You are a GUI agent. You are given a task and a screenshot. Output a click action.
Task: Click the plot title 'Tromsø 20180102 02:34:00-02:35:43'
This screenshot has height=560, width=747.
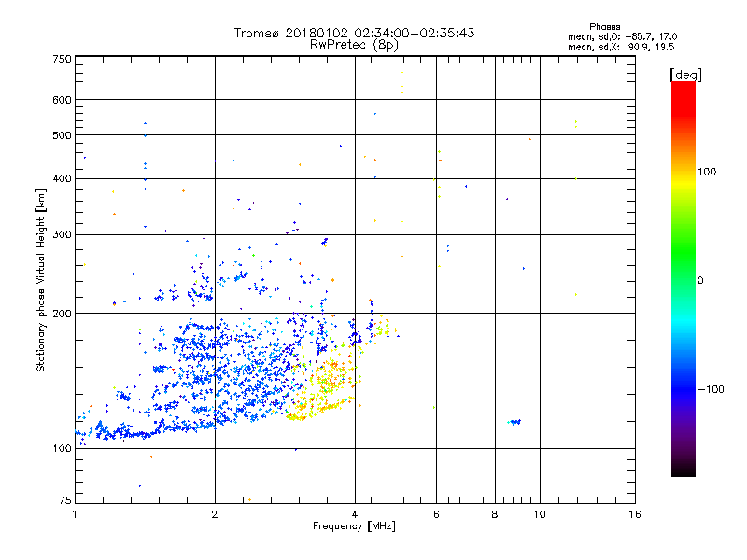354,33
